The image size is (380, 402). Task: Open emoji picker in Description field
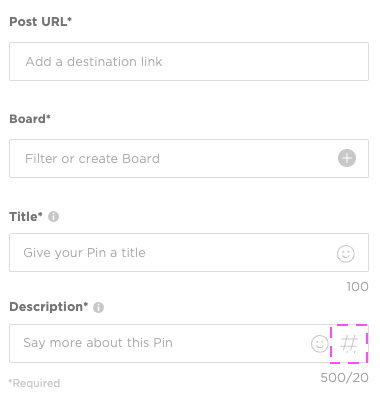click(320, 343)
